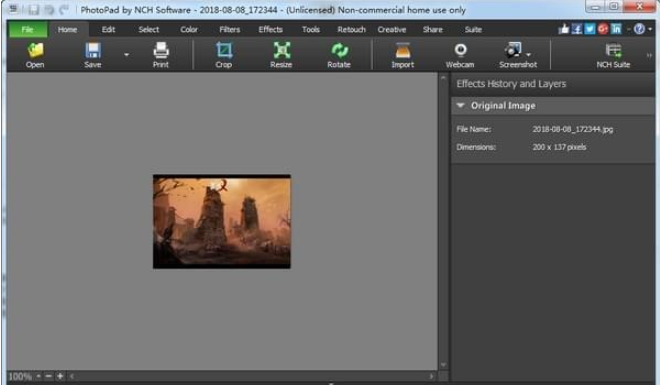
Task: Zoom out with the minus button
Action: point(49,376)
